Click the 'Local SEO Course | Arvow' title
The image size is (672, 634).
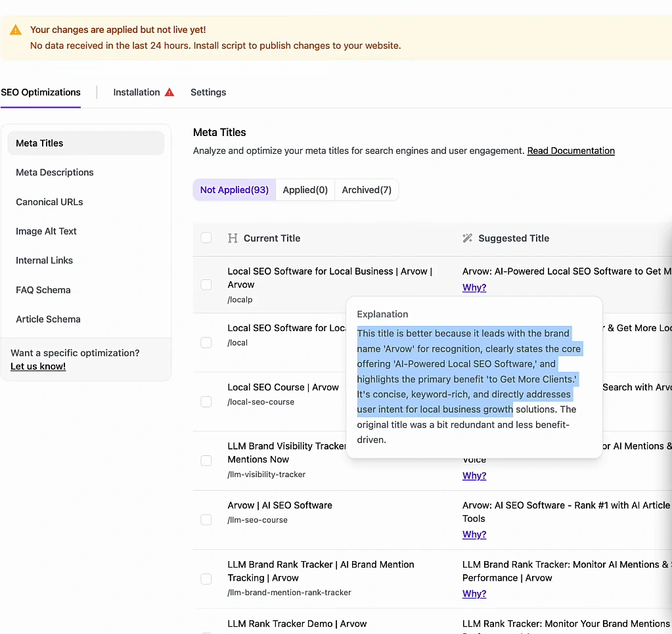pyautogui.click(x=283, y=387)
